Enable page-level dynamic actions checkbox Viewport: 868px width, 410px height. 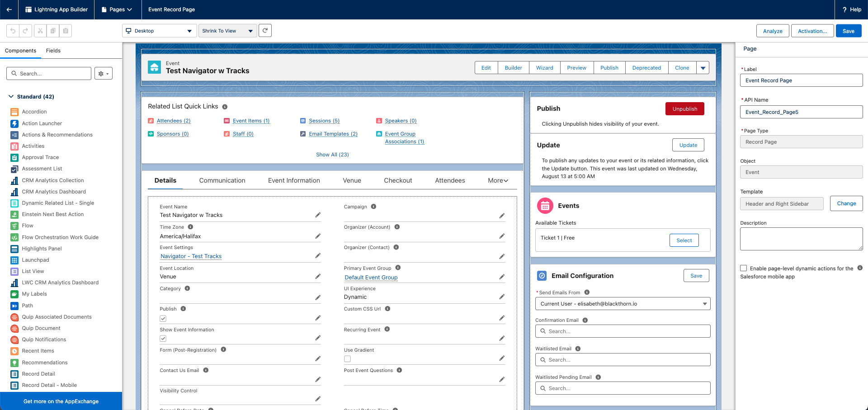744,269
